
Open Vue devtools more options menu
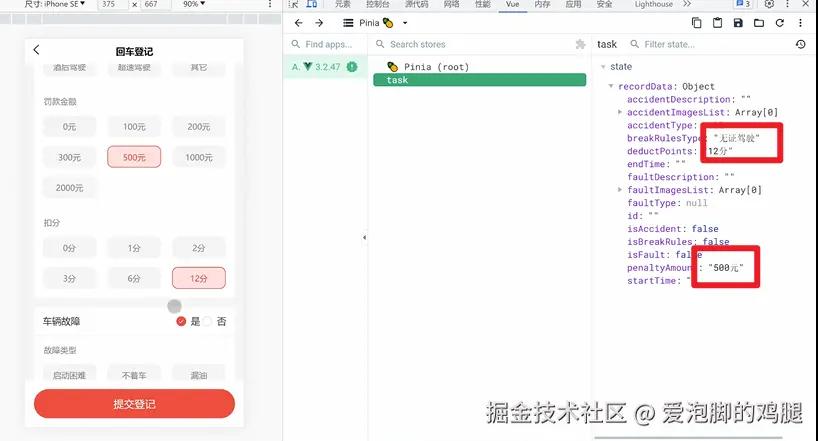click(x=800, y=23)
